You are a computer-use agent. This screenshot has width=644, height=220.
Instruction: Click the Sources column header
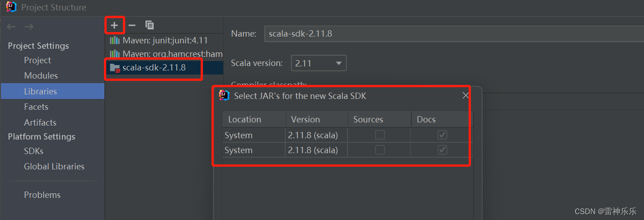379,119
